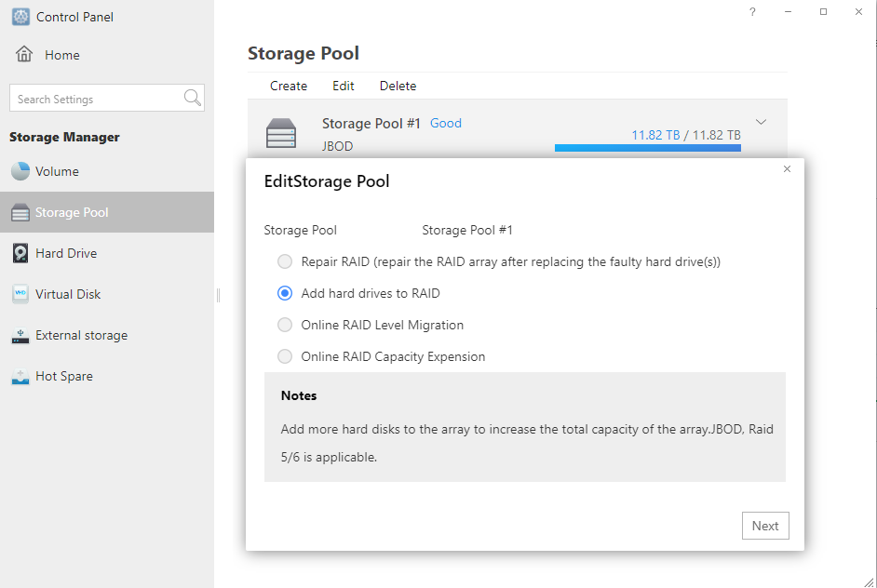Expand Storage Pool #1 details chevron

[x=761, y=122]
